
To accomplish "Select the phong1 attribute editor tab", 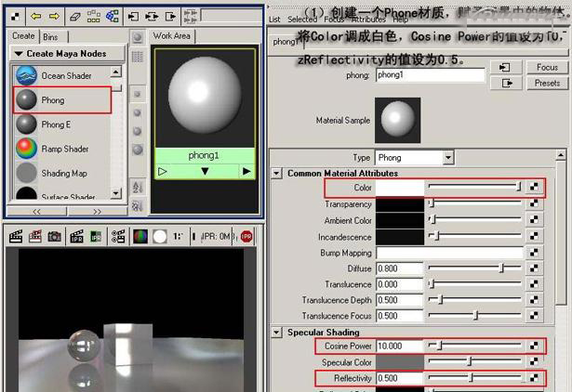I will coord(286,42).
